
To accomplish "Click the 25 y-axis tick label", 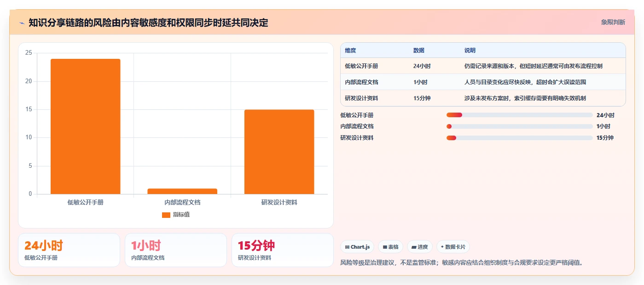I will tap(29, 53).
